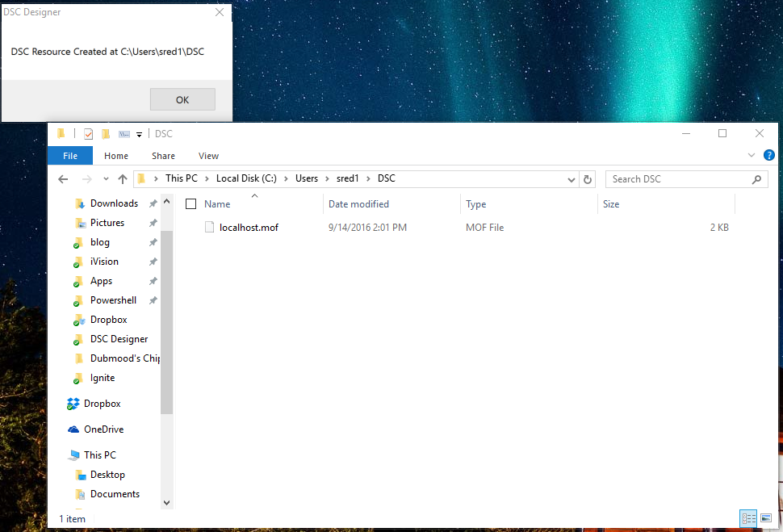Select OneDrive in the navigation pane
Viewport: 783px width, 532px height.
pos(103,429)
